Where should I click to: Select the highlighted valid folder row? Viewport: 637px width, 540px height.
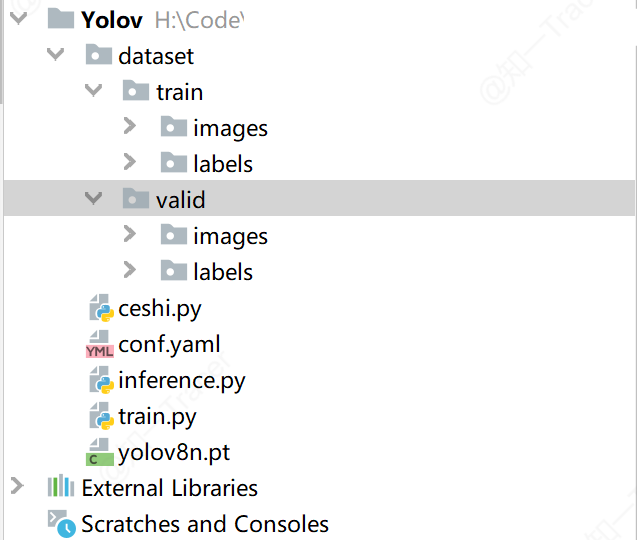(x=320, y=198)
